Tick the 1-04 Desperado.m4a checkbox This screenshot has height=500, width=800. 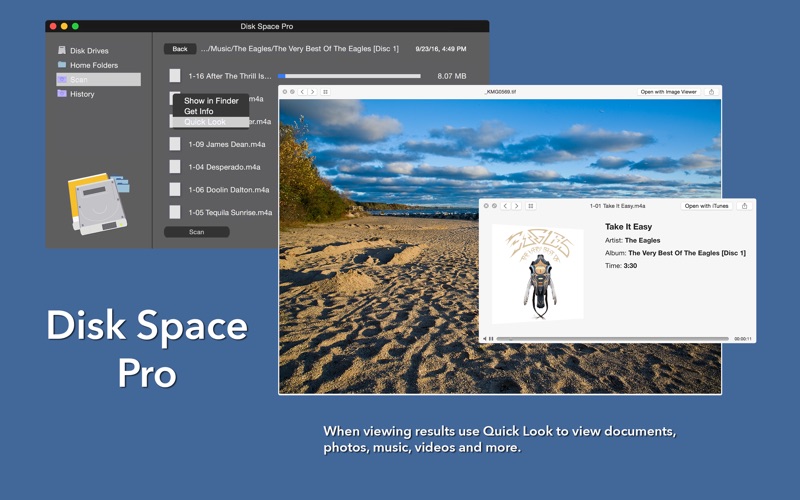[175, 167]
